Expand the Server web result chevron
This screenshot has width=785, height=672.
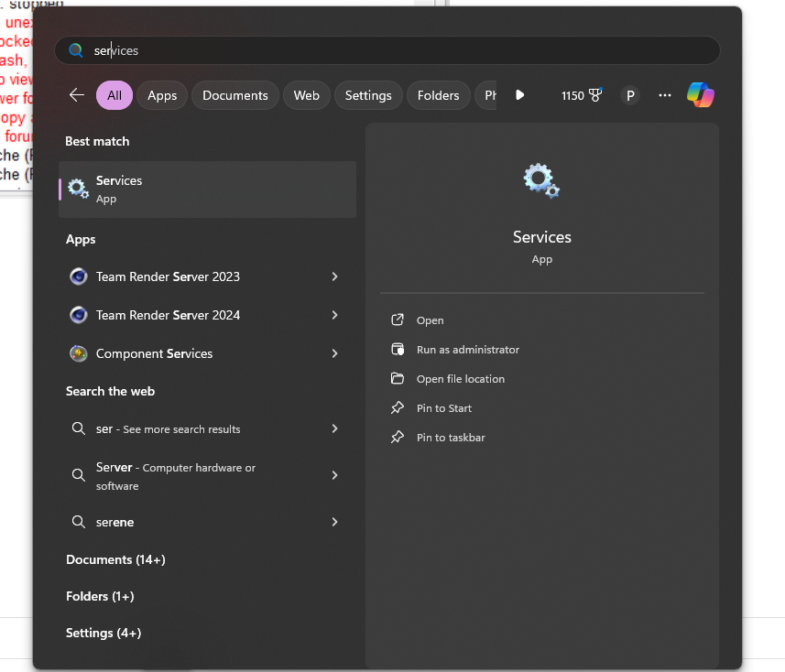334,475
